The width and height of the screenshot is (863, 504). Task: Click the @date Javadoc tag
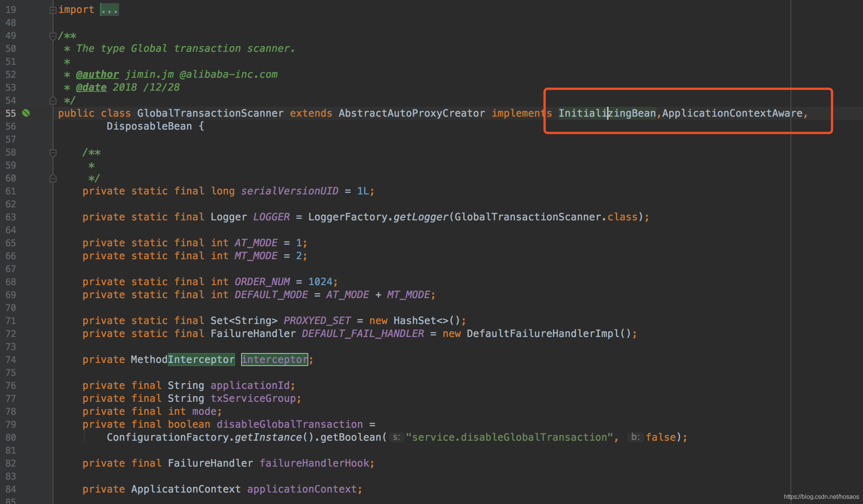pos(91,87)
